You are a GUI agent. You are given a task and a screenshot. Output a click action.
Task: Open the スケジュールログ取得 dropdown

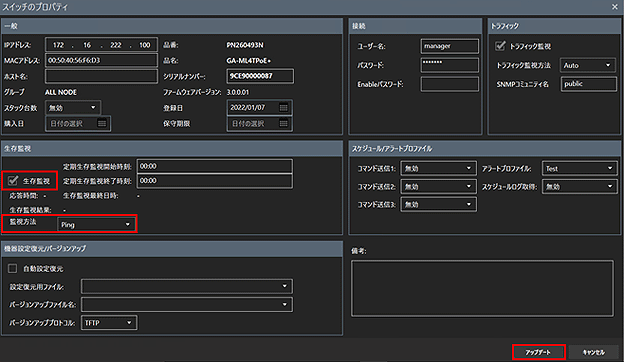point(579,186)
